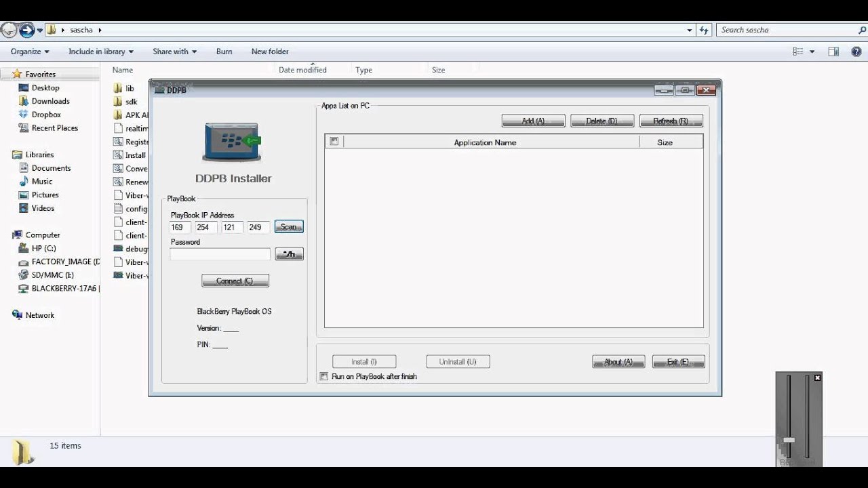Click the first IP octet field 169
868x488 pixels.
180,227
